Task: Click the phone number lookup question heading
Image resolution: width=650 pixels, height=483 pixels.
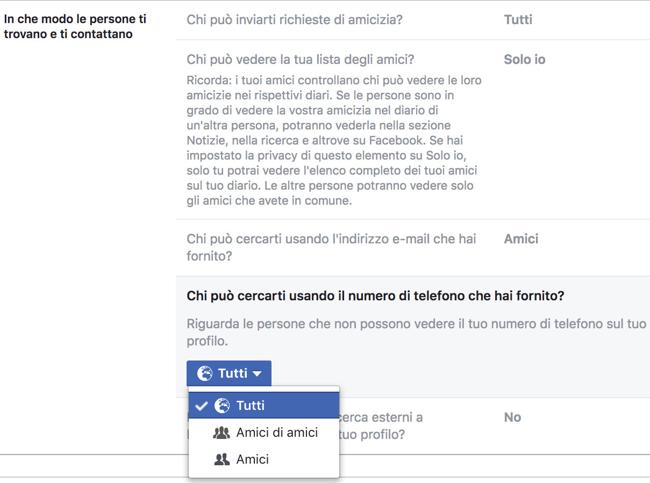Action: (375, 297)
